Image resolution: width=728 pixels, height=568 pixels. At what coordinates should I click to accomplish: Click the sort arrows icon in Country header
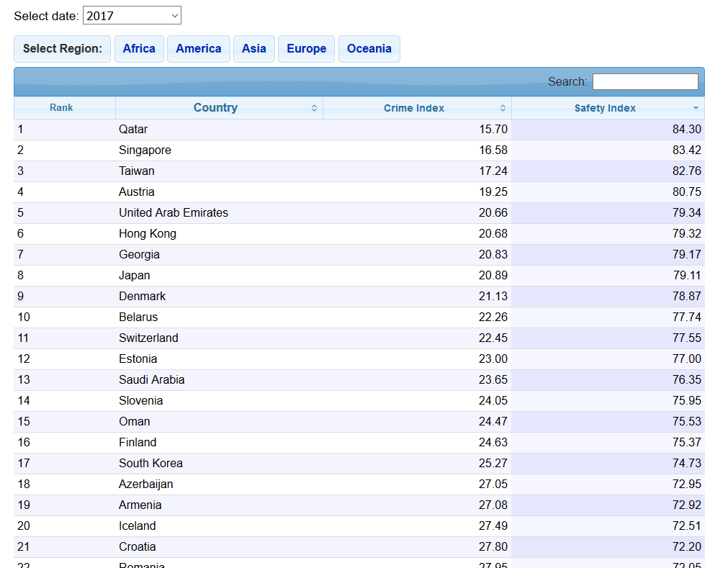[314, 108]
